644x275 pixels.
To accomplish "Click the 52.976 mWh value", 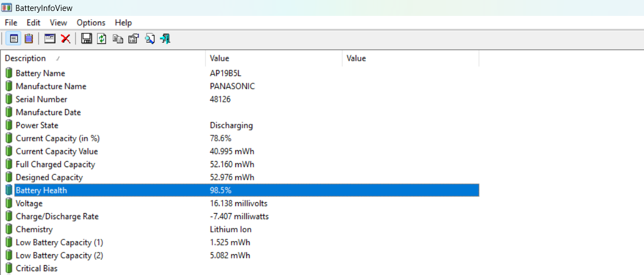I will coord(232,177).
